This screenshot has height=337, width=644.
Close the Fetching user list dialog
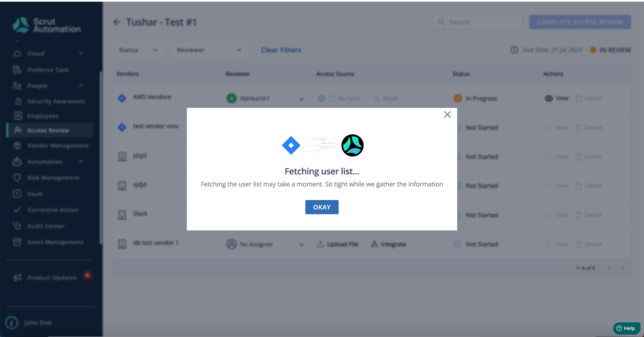(x=447, y=115)
